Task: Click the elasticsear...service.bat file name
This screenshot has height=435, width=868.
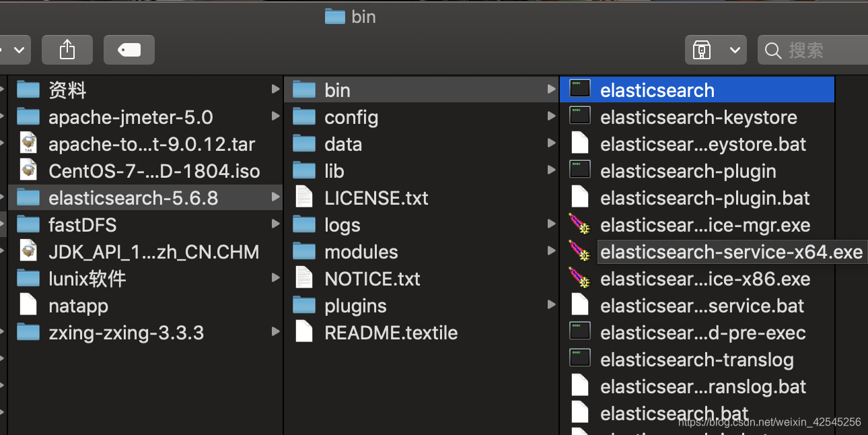Action: point(702,306)
